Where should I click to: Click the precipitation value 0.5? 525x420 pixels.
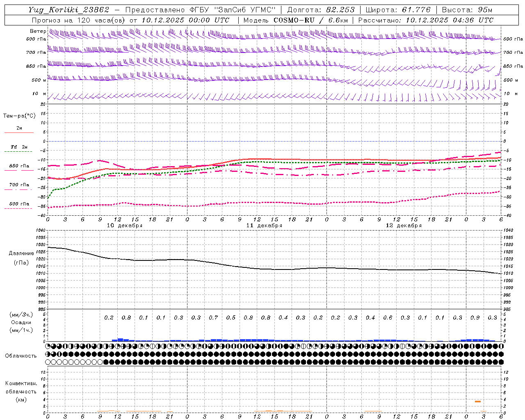pos(231,317)
